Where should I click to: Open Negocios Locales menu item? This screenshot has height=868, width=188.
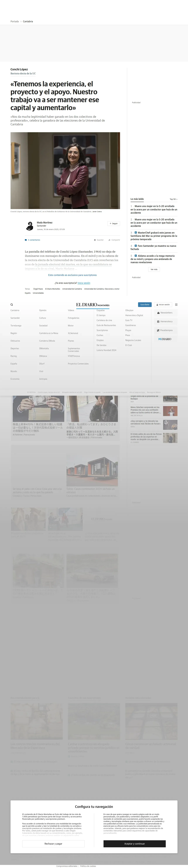tap(133, 340)
